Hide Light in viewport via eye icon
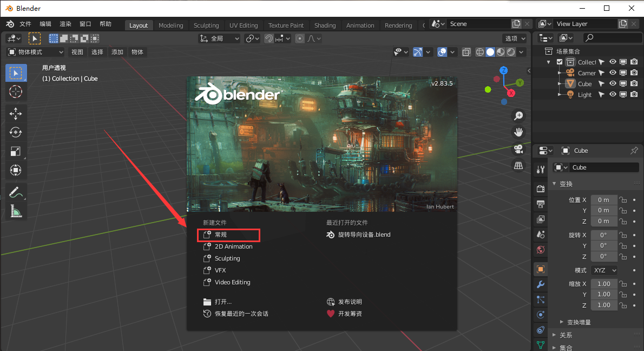 pyautogui.click(x=613, y=94)
